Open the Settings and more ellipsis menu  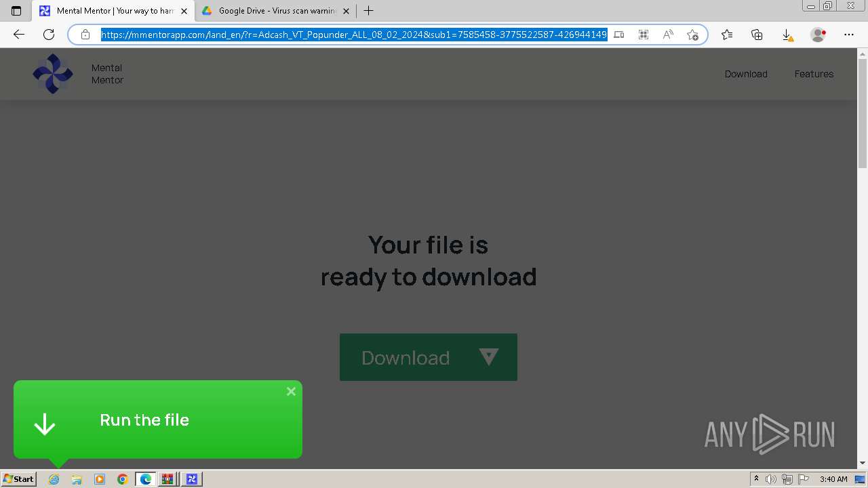coord(849,35)
